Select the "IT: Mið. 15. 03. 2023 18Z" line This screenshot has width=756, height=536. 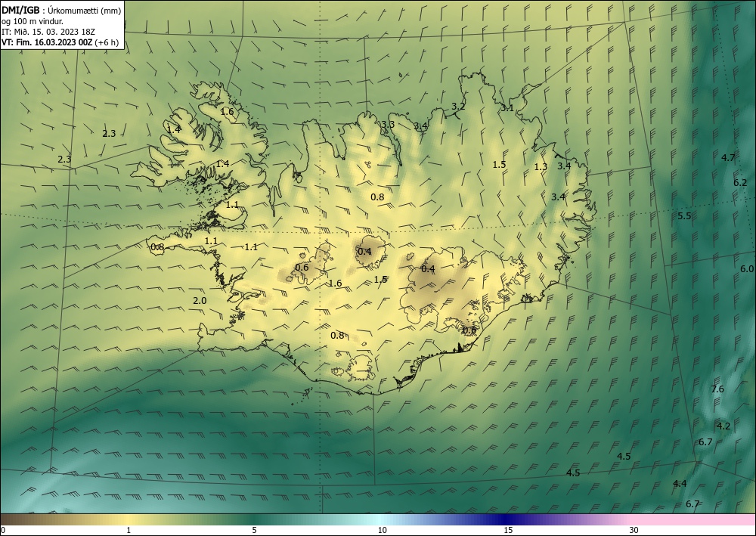(48, 32)
